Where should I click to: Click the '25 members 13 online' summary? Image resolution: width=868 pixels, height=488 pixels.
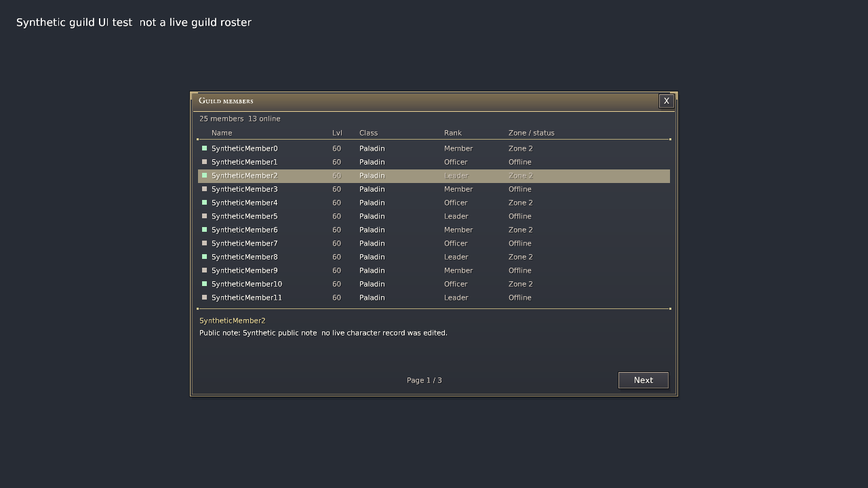240,119
